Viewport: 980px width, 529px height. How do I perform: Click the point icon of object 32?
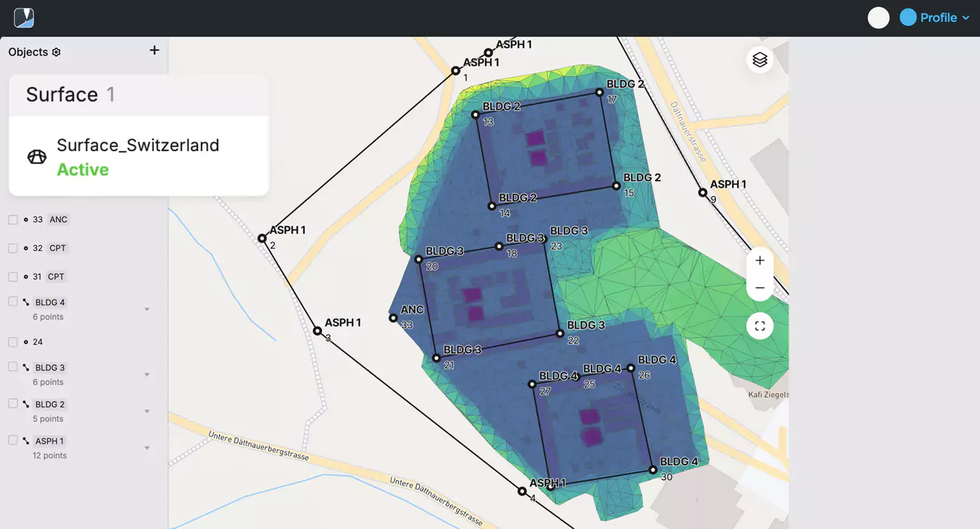click(26, 248)
